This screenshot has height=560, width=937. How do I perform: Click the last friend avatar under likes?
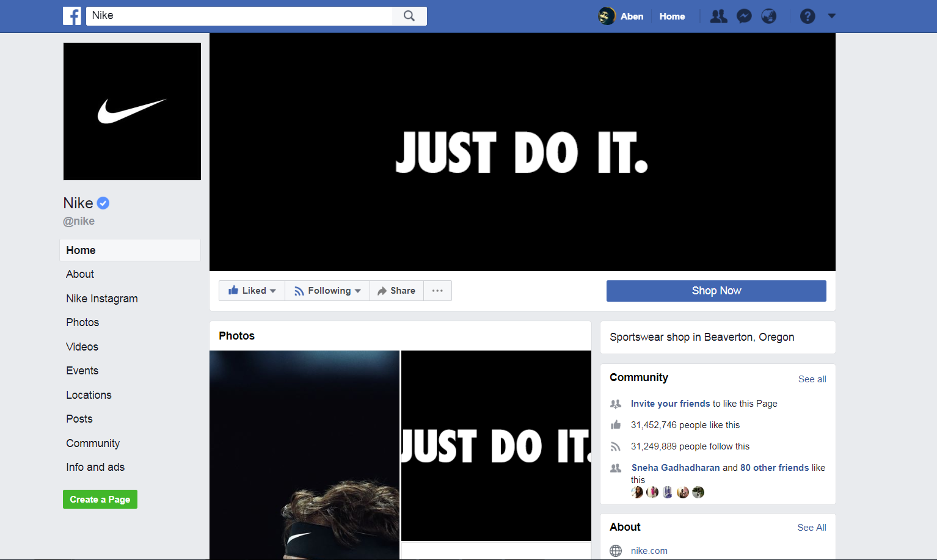pyautogui.click(x=698, y=492)
